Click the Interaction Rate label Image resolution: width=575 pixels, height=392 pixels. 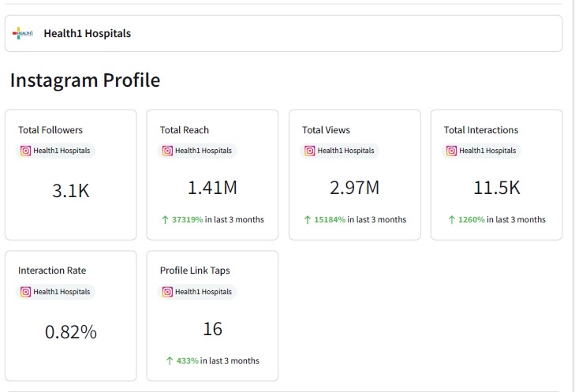[52, 271]
